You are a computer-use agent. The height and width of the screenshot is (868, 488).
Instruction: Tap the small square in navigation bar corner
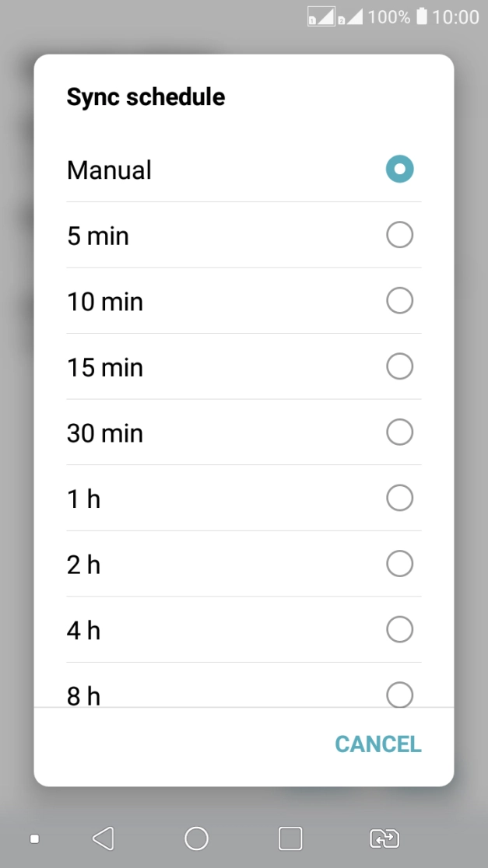[33, 838]
